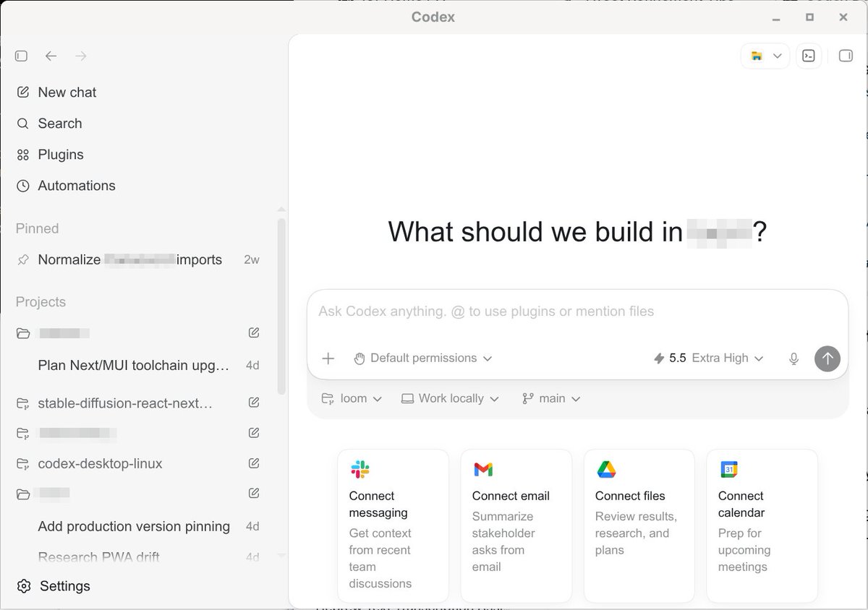Image resolution: width=868 pixels, height=610 pixels.
Task: Click the folder icon of codex-desktop-linux
Action: click(x=23, y=464)
